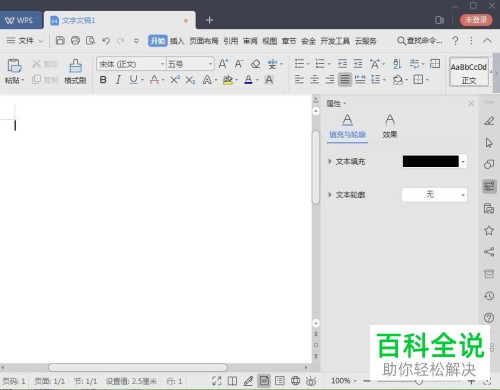Open the Selection pane arrow icon in sidebar
This screenshot has height=390, width=500.
tap(489, 143)
